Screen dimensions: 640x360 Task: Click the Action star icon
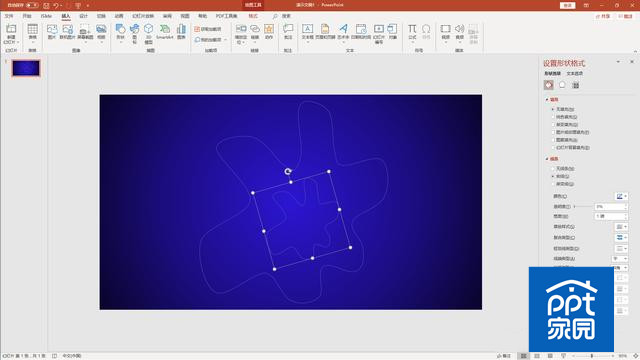point(269,29)
